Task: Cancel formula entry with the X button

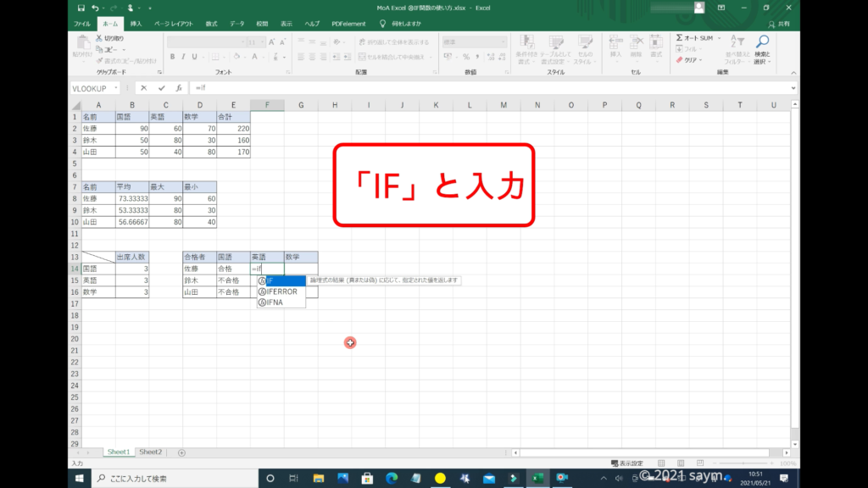Action: tap(143, 87)
